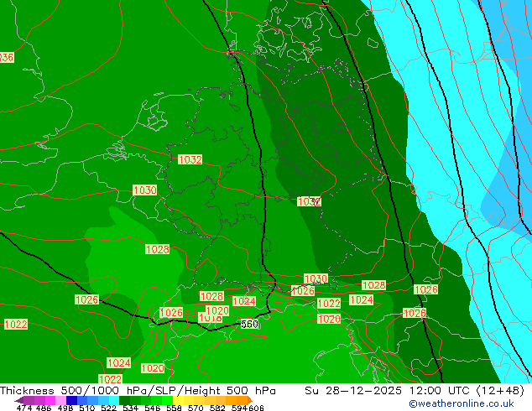Click the 522 legend value
The image size is (532, 411).
(x=108, y=408)
